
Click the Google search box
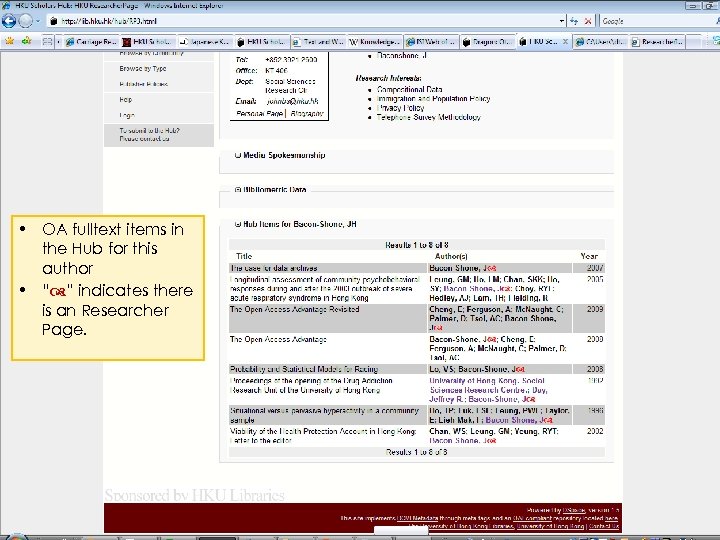(x=657, y=21)
